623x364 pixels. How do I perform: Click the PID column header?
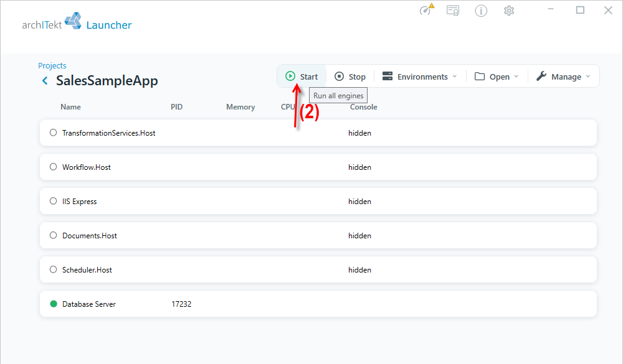(x=176, y=107)
